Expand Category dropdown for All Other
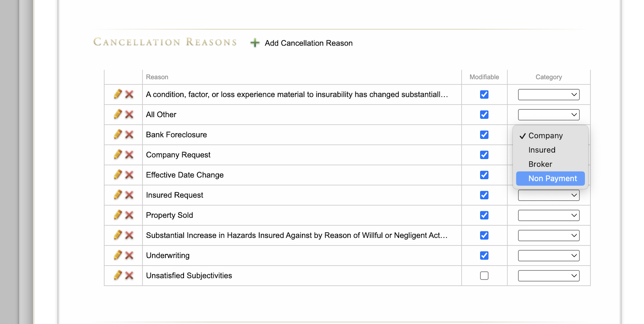The width and height of the screenshot is (644, 324). (549, 115)
